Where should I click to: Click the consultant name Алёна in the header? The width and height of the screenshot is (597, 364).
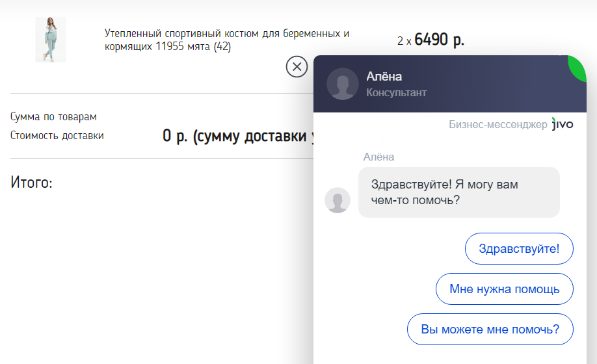coord(384,77)
